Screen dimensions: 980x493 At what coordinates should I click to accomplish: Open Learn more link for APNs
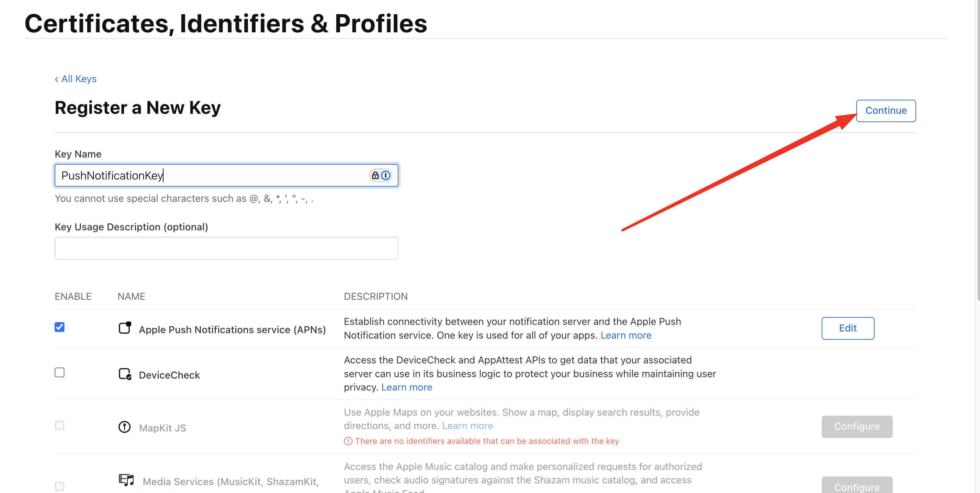[x=626, y=336]
